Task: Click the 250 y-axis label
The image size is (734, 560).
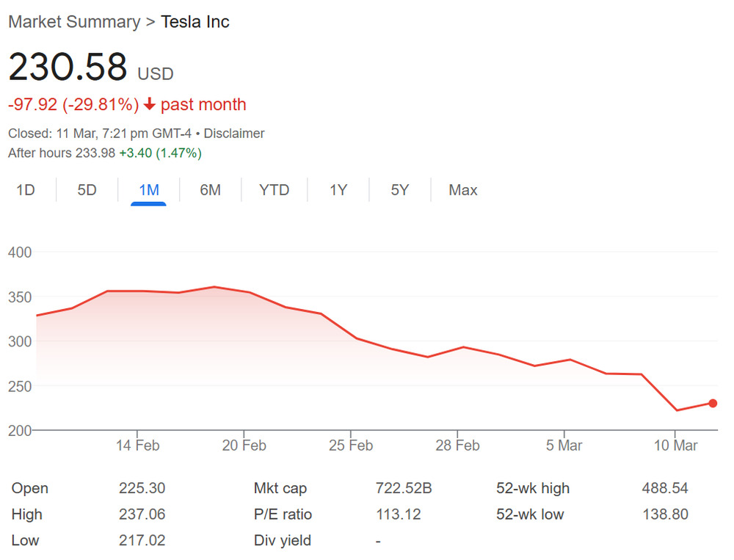Action: (x=20, y=386)
